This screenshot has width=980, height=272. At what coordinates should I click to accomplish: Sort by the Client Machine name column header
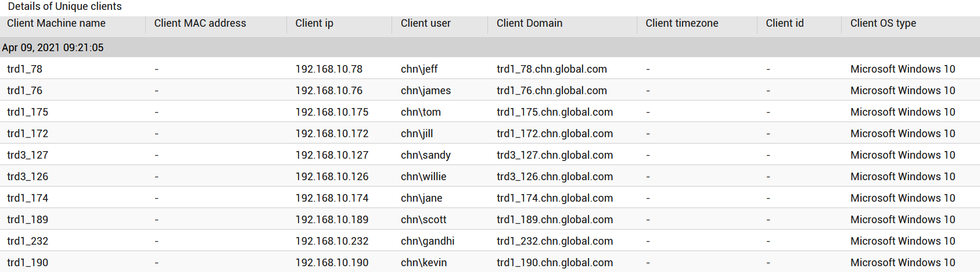(56, 23)
